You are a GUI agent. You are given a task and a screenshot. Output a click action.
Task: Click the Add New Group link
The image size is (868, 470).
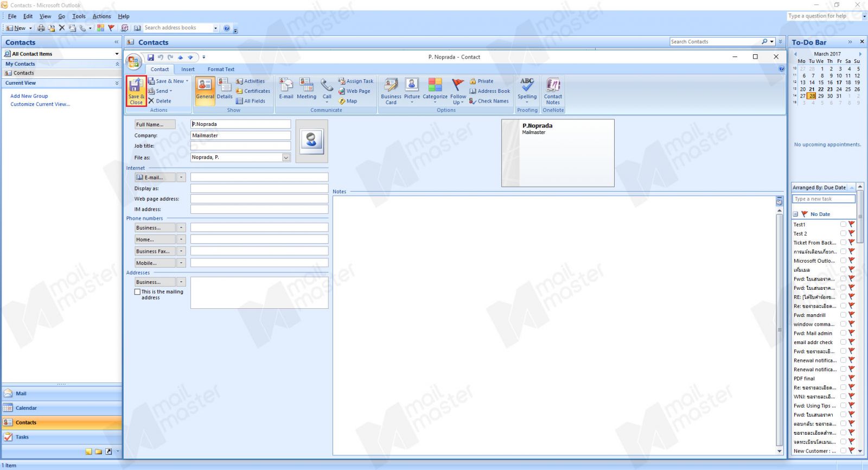pos(29,96)
